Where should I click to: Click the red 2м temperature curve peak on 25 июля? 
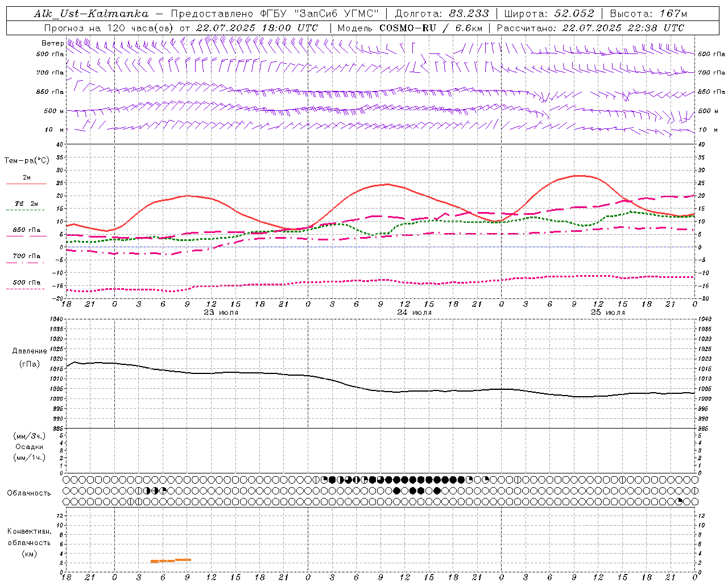(578, 176)
